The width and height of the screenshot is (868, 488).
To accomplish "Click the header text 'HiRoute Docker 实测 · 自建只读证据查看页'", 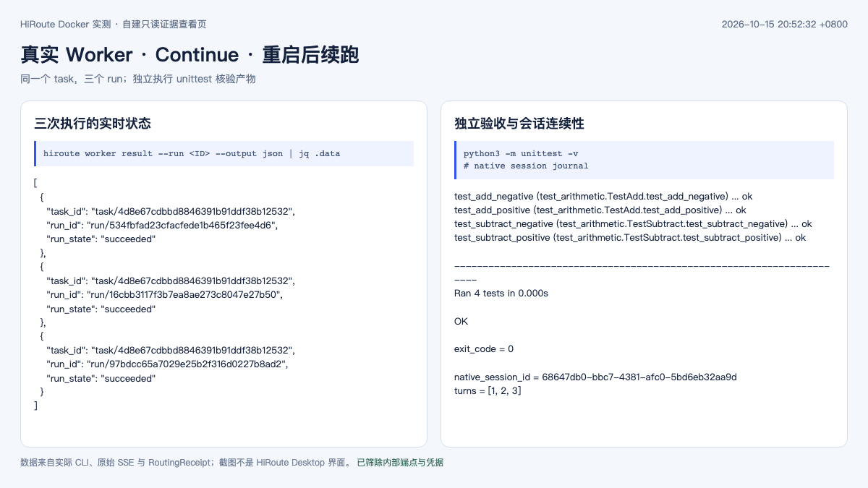I will pos(114,24).
